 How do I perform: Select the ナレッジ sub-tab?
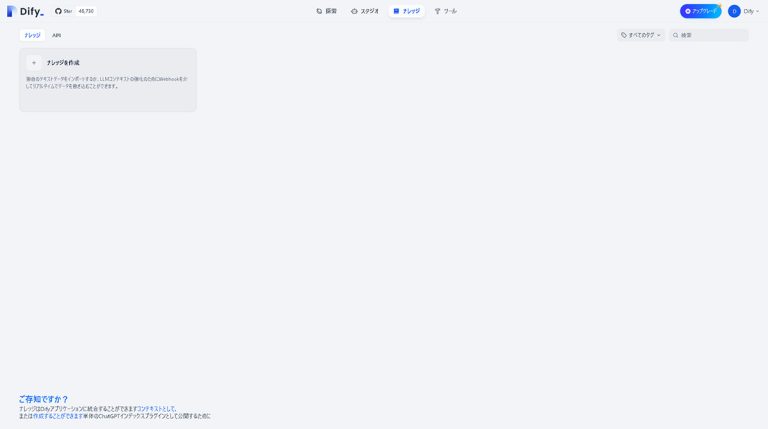coord(32,35)
